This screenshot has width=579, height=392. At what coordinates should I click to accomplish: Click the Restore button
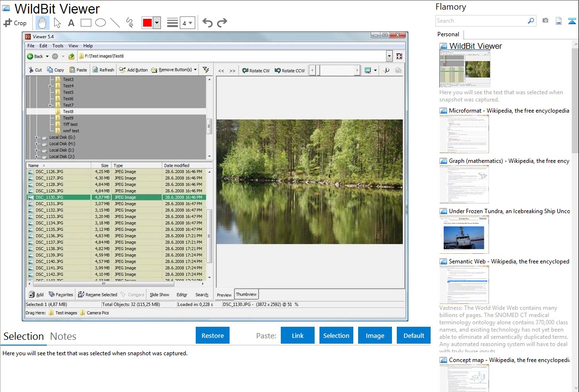(213, 335)
